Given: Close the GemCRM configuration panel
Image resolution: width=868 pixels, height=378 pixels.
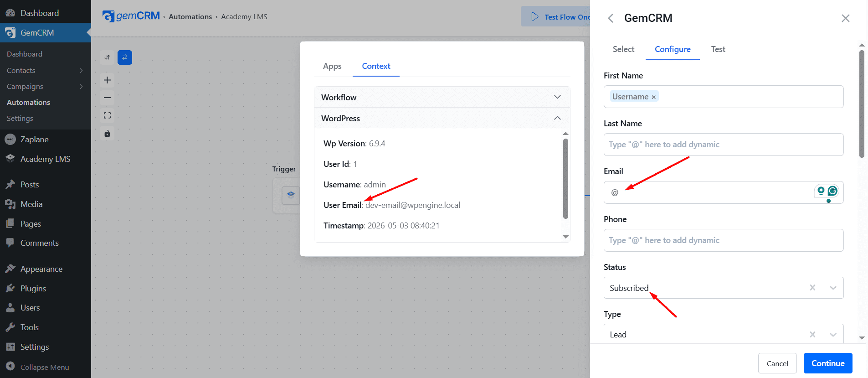Looking at the screenshot, I should pos(846,18).
